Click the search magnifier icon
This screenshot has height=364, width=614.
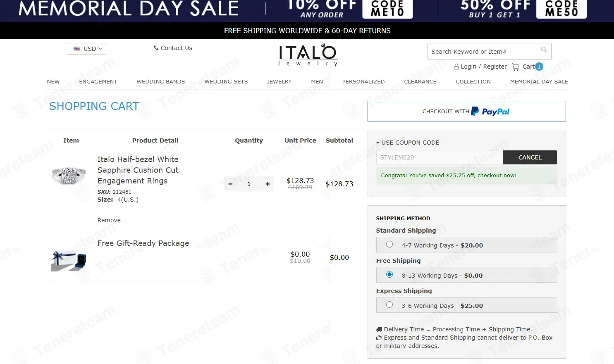tap(544, 50)
